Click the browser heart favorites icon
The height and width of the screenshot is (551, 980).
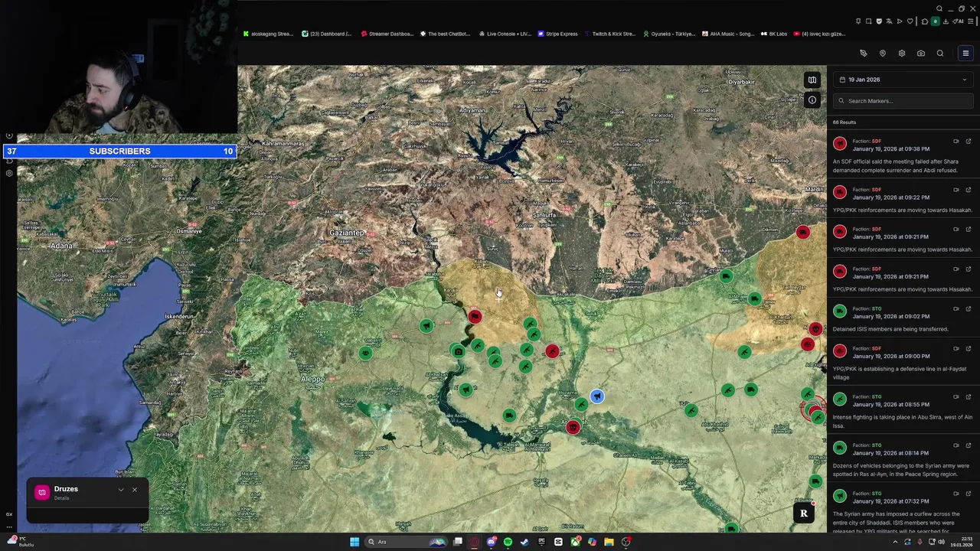click(910, 21)
